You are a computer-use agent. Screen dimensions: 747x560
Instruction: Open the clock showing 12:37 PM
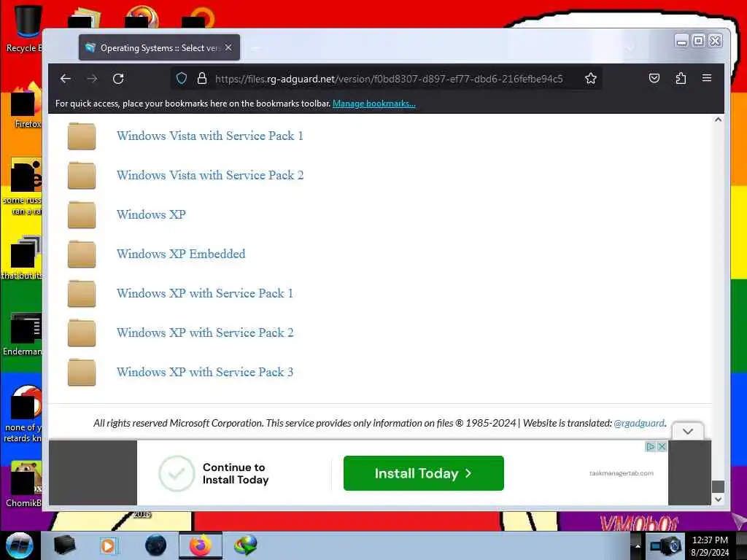[x=710, y=546]
